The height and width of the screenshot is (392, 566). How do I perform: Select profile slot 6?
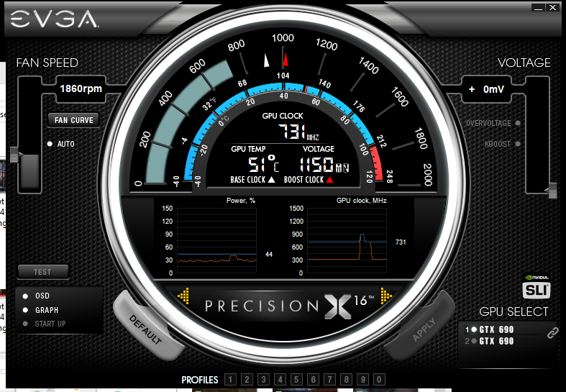tap(313, 379)
